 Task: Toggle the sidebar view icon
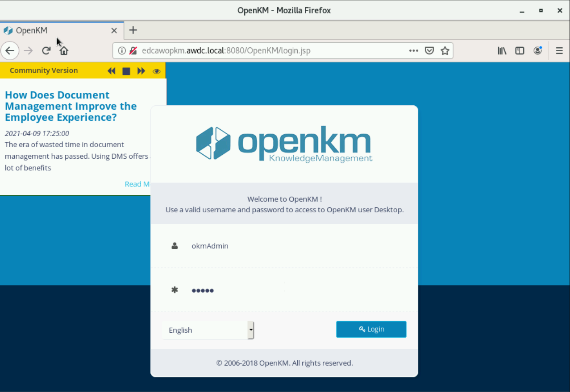pyautogui.click(x=520, y=51)
